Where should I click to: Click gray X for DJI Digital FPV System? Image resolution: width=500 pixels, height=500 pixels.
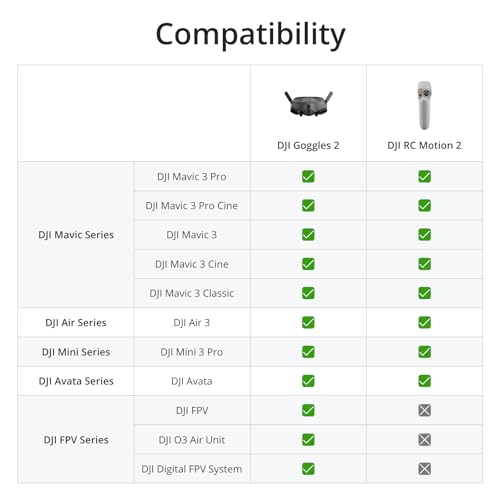tap(424, 469)
